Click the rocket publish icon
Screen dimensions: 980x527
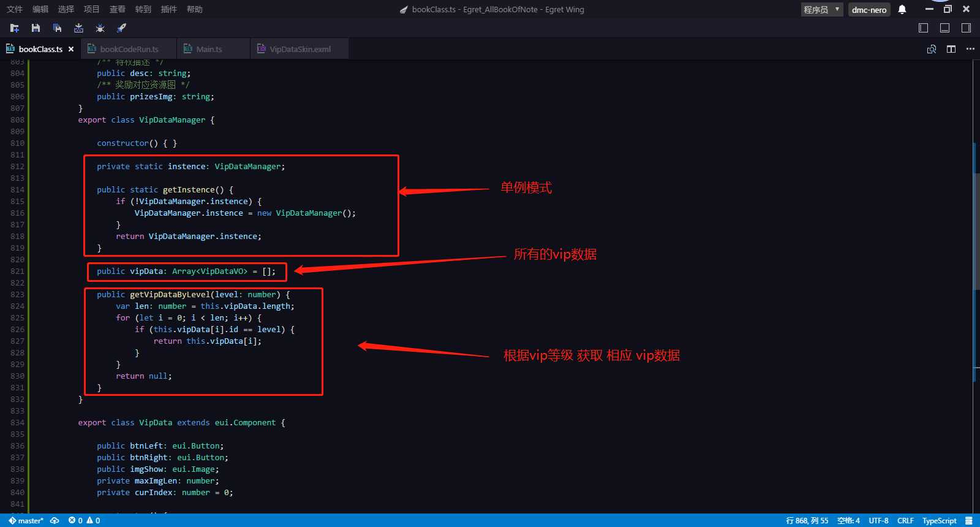click(x=121, y=28)
